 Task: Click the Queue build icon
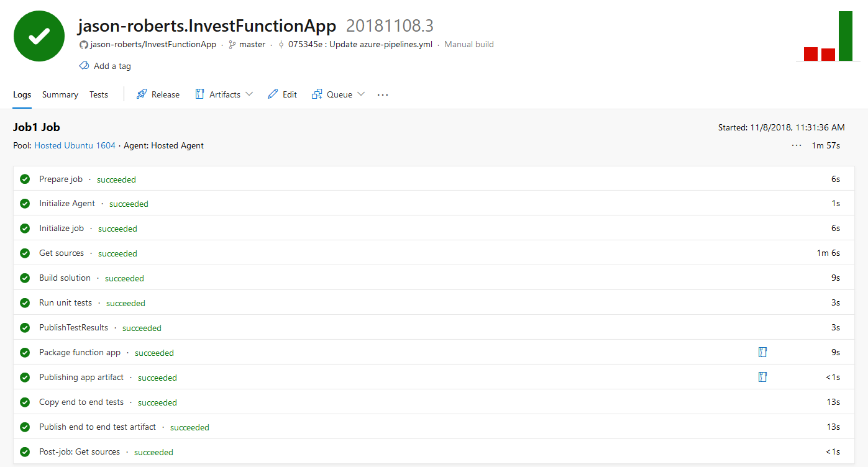point(318,94)
